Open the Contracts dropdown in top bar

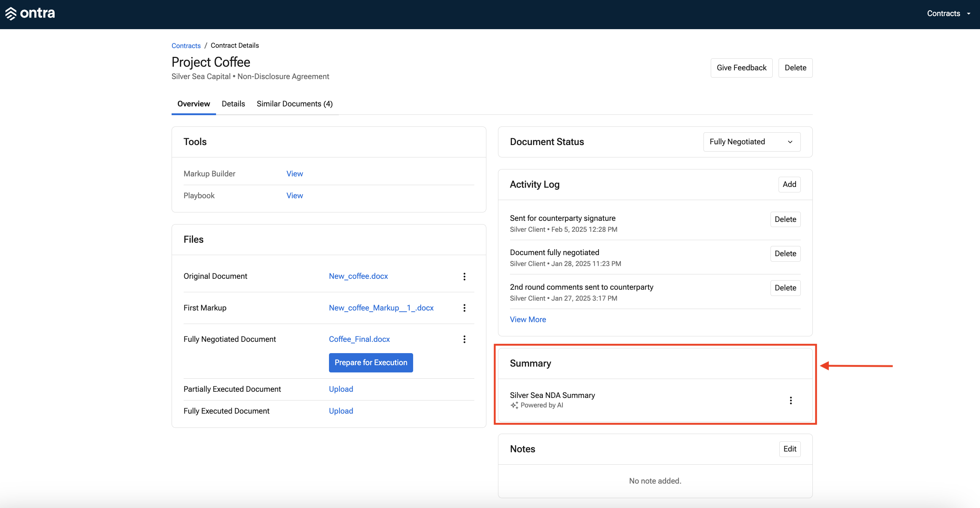(x=948, y=13)
